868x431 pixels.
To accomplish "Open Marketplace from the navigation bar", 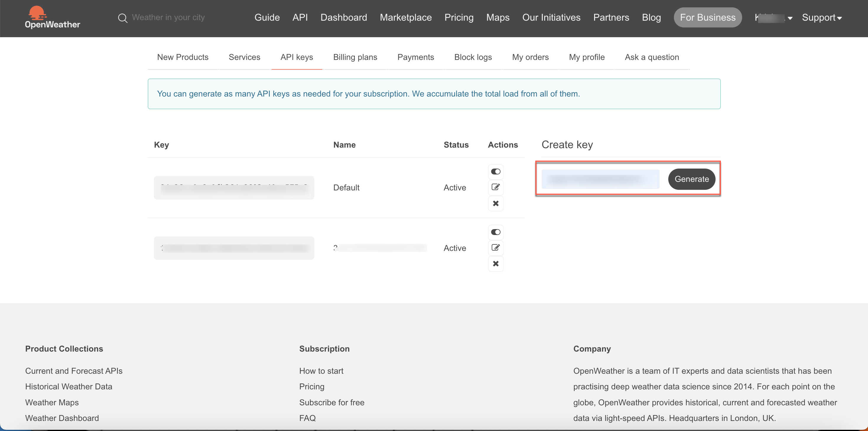I will (x=406, y=17).
